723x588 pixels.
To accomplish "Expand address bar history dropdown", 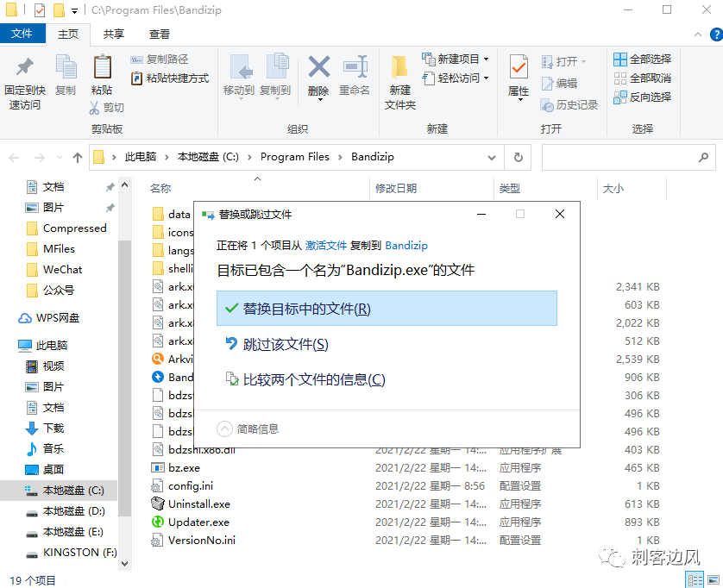I will tap(492, 158).
